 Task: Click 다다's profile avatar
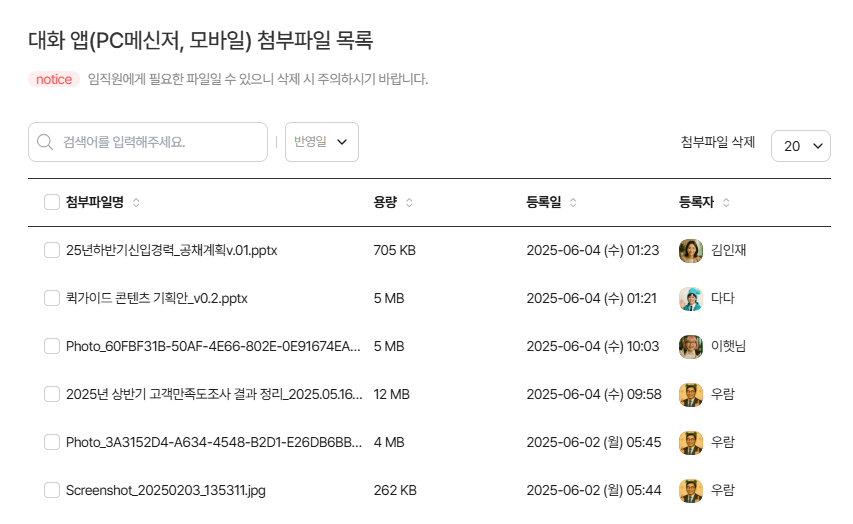[690, 298]
